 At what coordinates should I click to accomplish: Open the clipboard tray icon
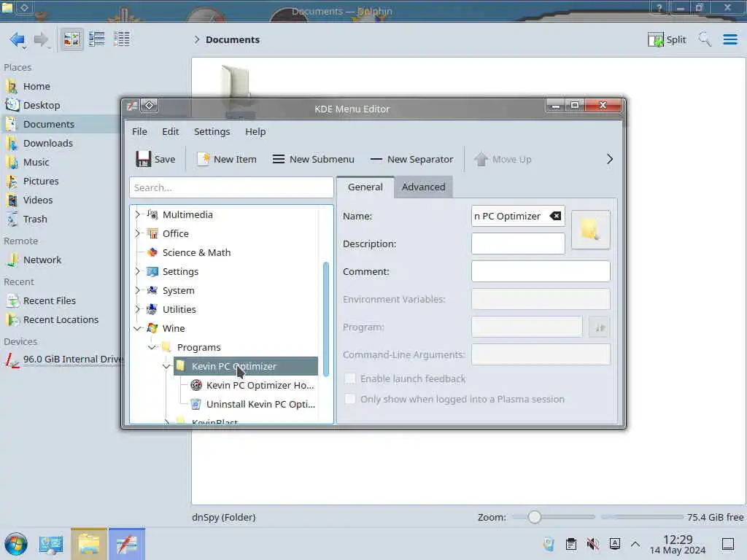coord(571,544)
